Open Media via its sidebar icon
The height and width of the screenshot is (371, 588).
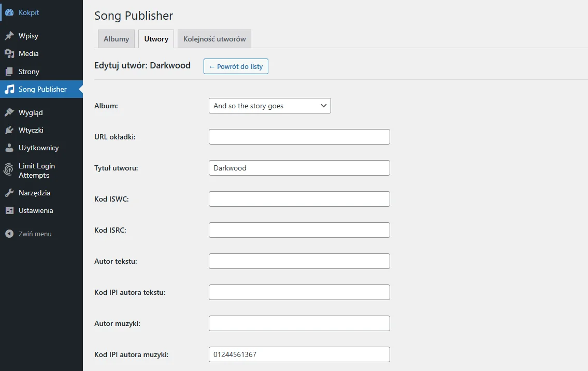(9, 53)
